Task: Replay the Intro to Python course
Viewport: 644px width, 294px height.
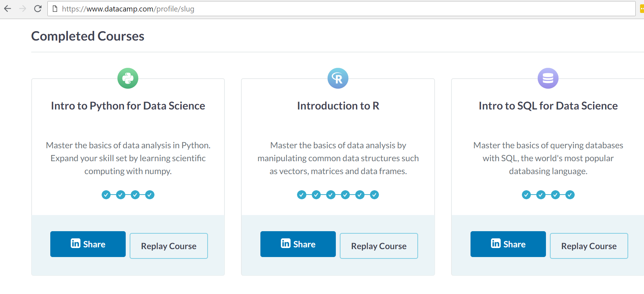Action: [x=169, y=246]
